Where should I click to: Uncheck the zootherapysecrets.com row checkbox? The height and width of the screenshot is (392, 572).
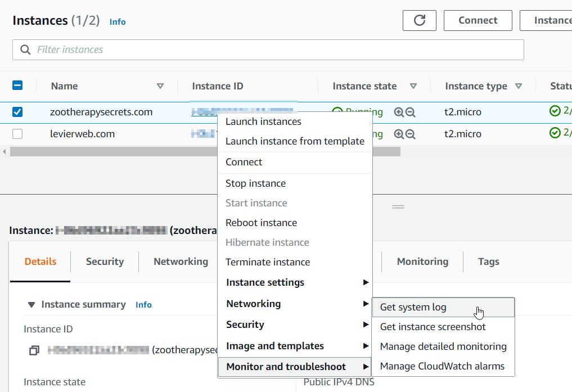tap(17, 112)
